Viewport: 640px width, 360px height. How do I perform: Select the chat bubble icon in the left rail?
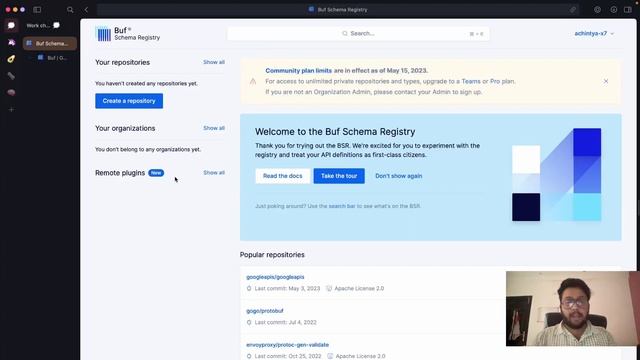11,25
